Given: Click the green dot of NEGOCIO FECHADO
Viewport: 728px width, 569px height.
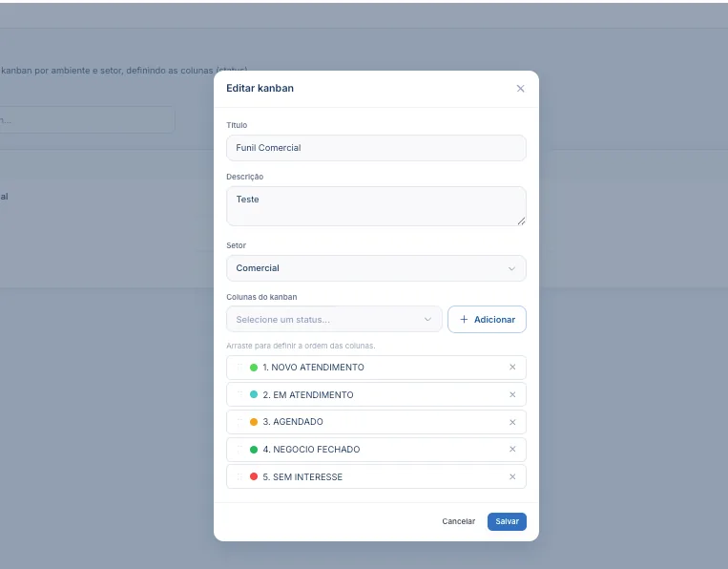Looking at the screenshot, I should tap(254, 449).
